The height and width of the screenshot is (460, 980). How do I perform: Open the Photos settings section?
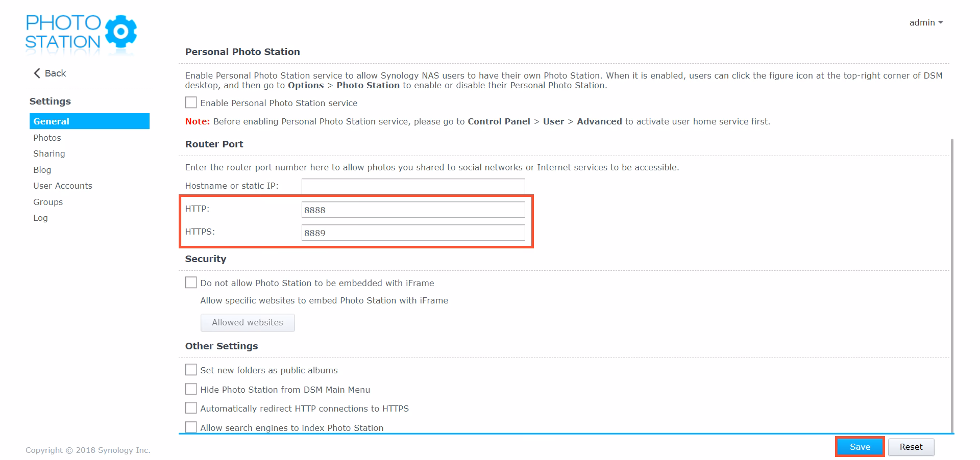[x=47, y=138]
